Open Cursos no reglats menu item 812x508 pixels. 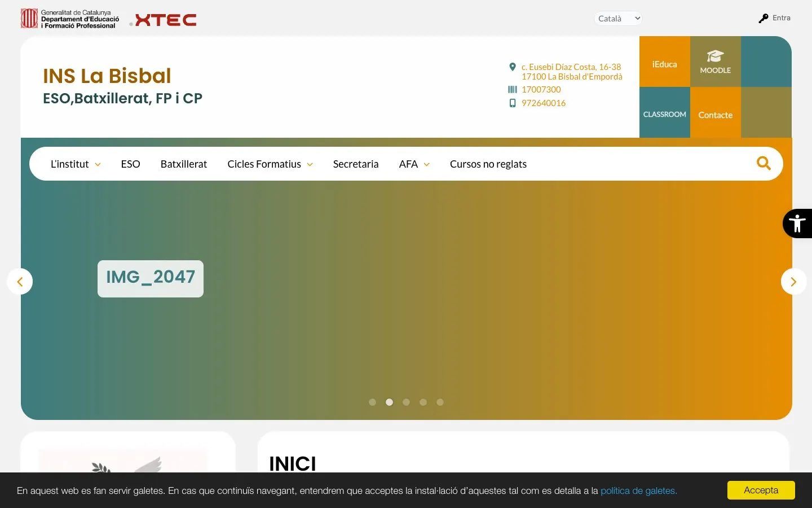coord(488,164)
